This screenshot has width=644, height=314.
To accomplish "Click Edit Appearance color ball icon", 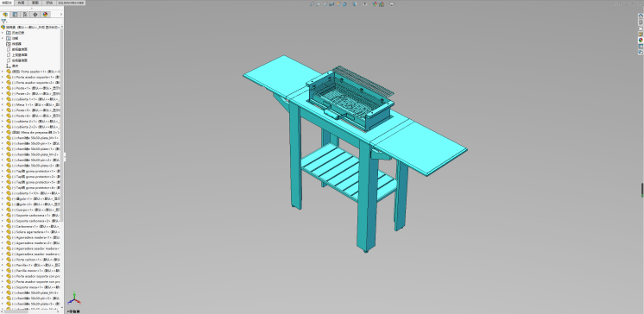I will coord(375,4).
